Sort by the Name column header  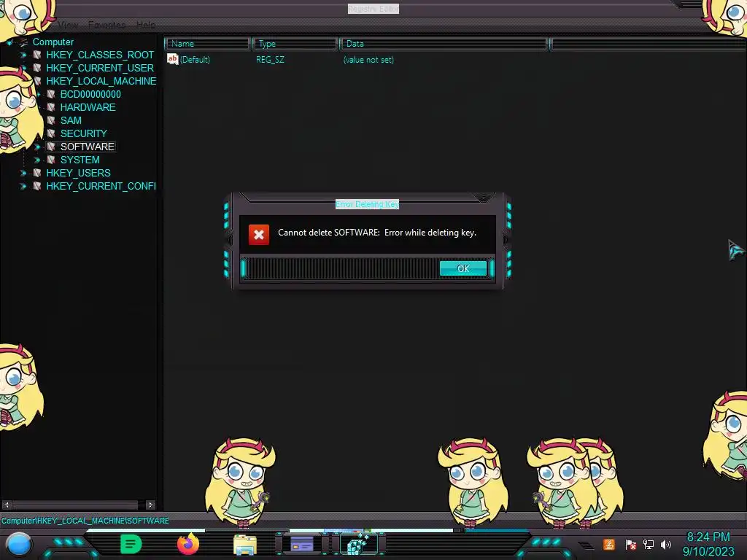pyautogui.click(x=208, y=44)
